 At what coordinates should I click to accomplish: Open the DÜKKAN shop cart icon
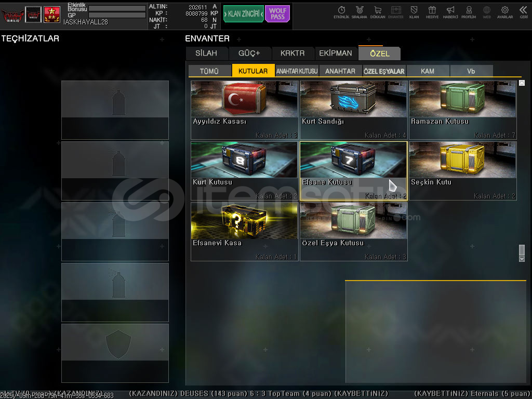tap(378, 12)
